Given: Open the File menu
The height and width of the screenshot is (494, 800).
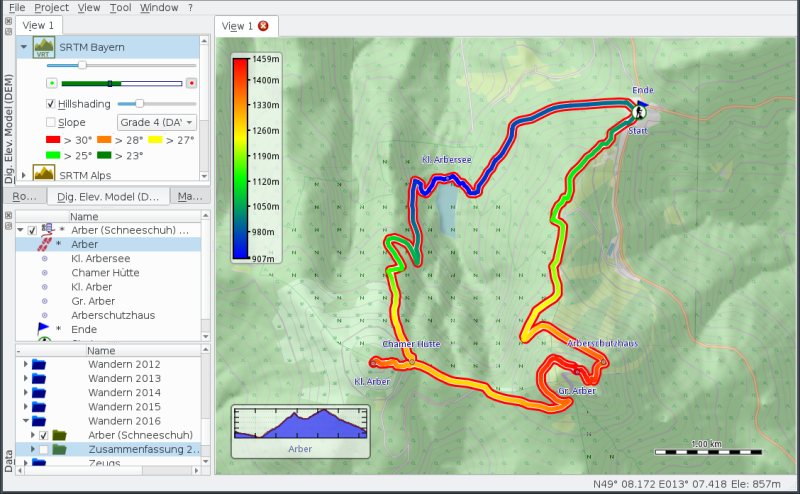Looking at the screenshot, I should pyautogui.click(x=17, y=8).
